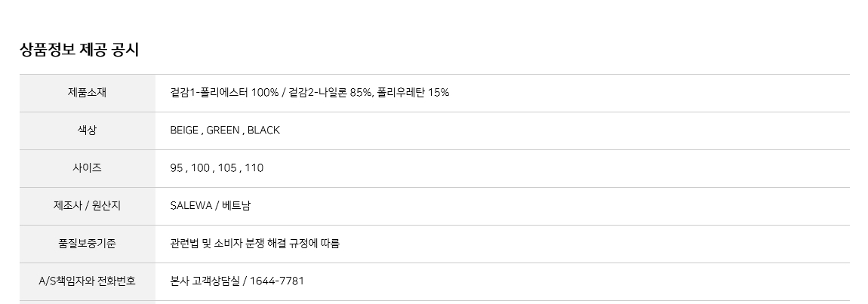Select the 제품소재 row label
Screen dimensions: 868x304
[x=87, y=93]
